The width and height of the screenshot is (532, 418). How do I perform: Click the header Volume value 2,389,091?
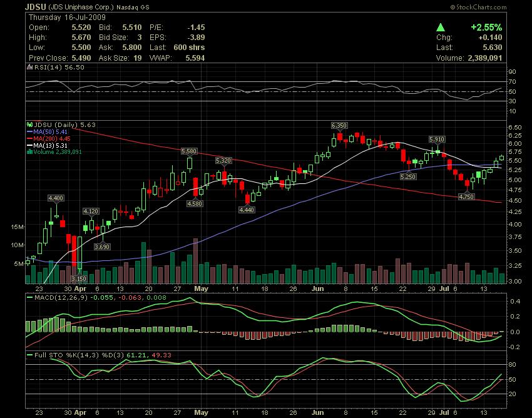click(485, 58)
